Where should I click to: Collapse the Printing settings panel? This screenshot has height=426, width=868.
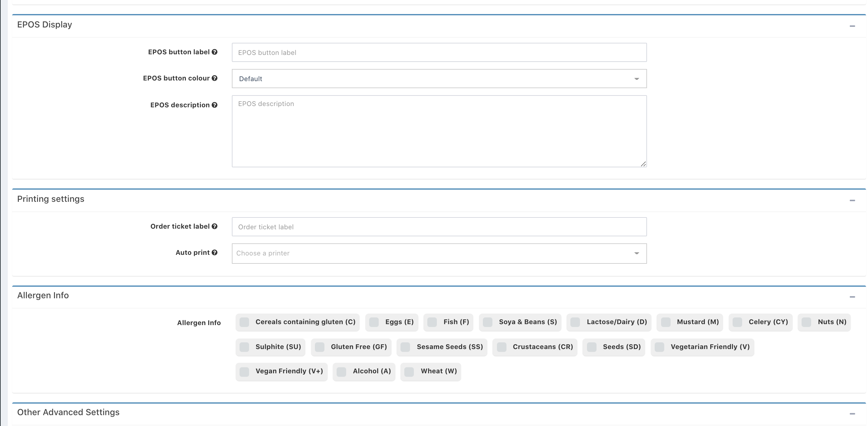(x=852, y=201)
